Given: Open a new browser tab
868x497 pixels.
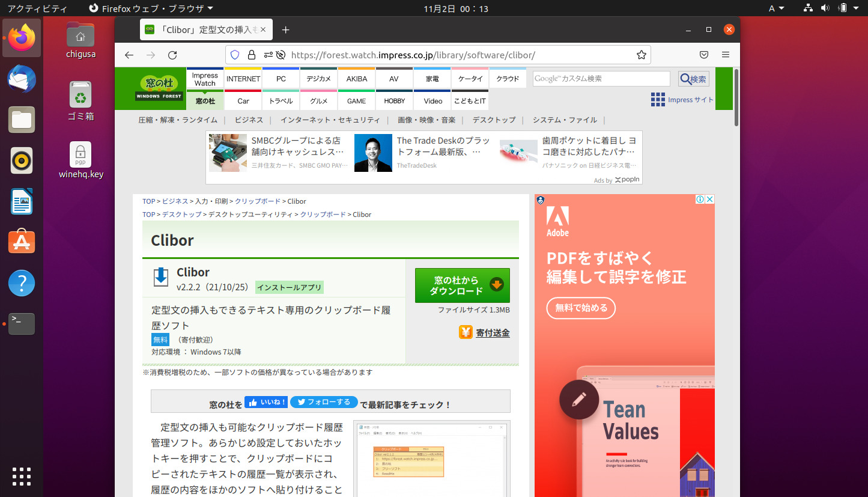Looking at the screenshot, I should tap(285, 30).
